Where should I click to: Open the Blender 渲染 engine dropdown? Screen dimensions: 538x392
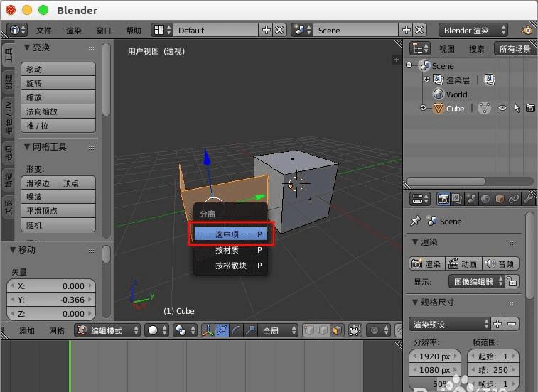(473, 30)
